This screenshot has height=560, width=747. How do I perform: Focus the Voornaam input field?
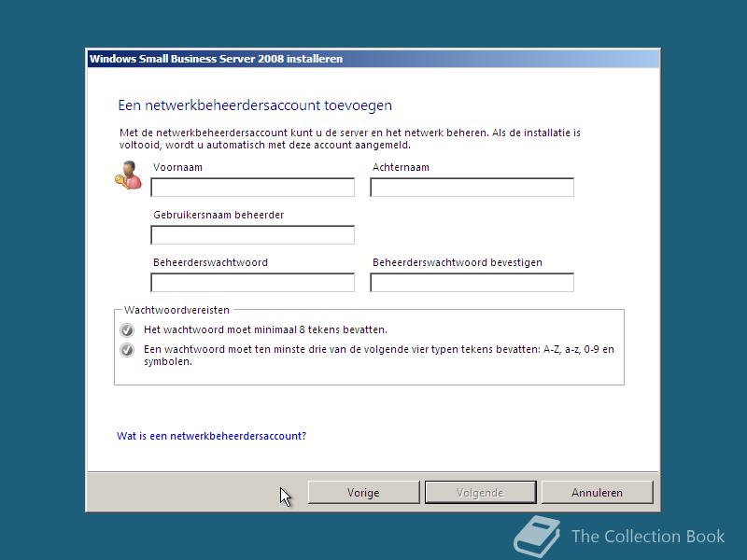coord(252,188)
